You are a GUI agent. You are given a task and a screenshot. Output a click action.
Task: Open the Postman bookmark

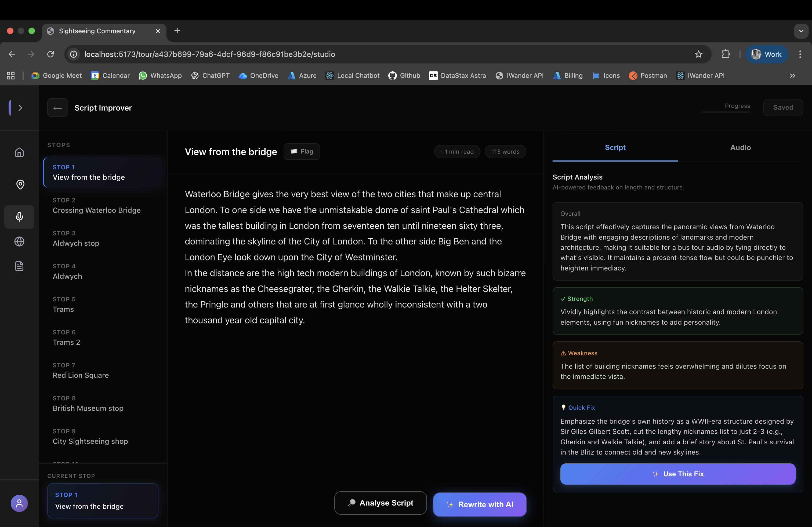pyautogui.click(x=648, y=76)
